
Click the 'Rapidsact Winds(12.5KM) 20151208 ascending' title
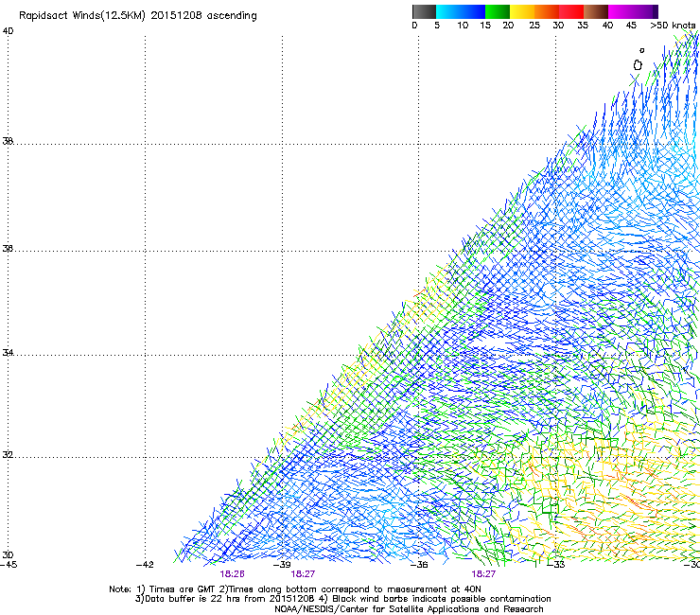coord(138,16)
